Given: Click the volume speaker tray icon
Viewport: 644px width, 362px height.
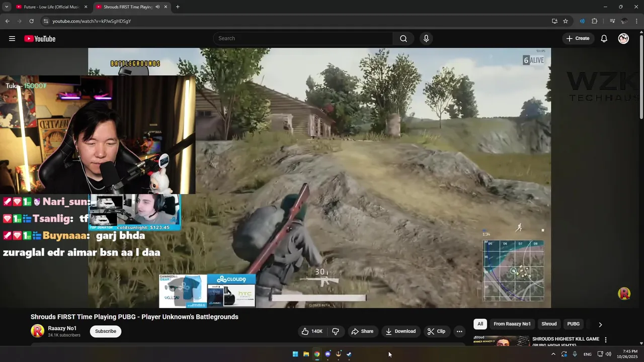Looking at the screenshot, I should tap(608, 354).
